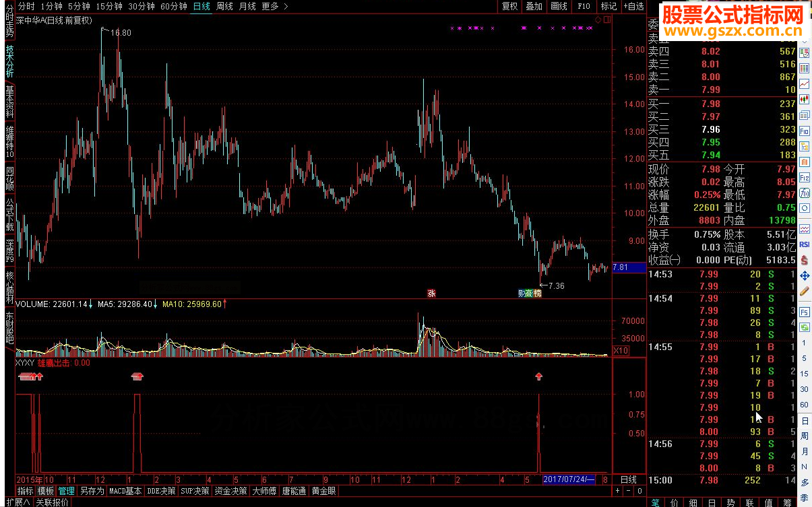Screen dimensions: 812x507
Task: Click 日 period in right strip
Action: pyautogui.click(x=805, y=421)
